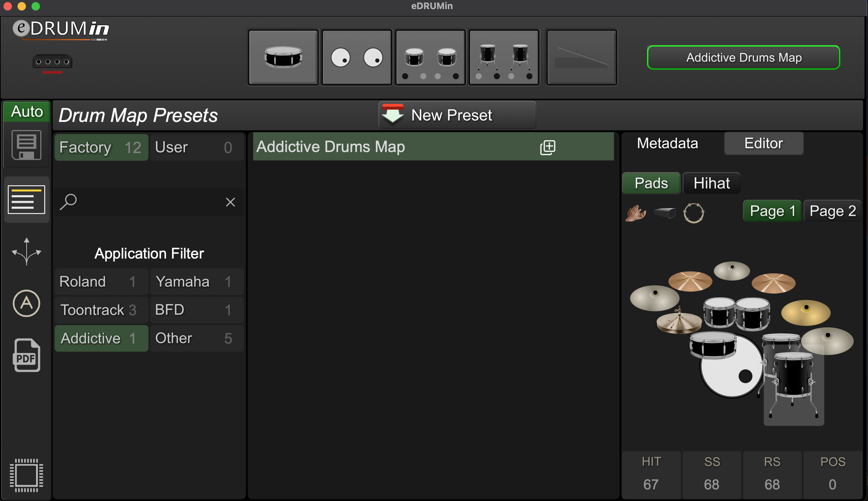Open the save/disk sidebar icon
This screenshot has height=501, width=868.
(x=26, y=145)
